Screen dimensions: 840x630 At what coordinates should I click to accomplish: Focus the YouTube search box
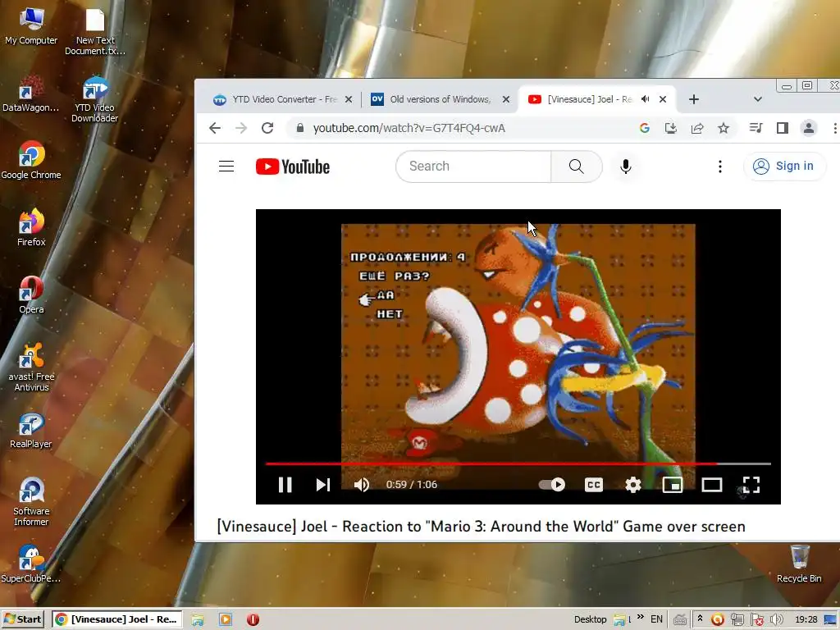pyautogui.click(x=473, y=166)
